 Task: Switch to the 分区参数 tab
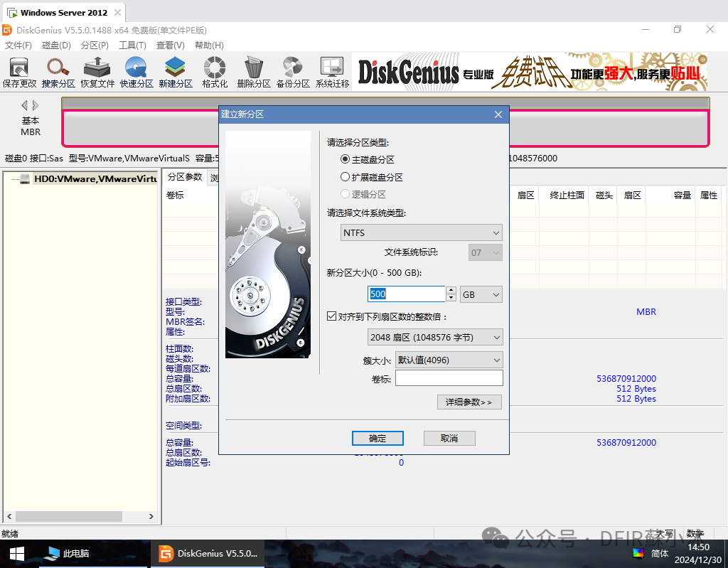point(184,177)
